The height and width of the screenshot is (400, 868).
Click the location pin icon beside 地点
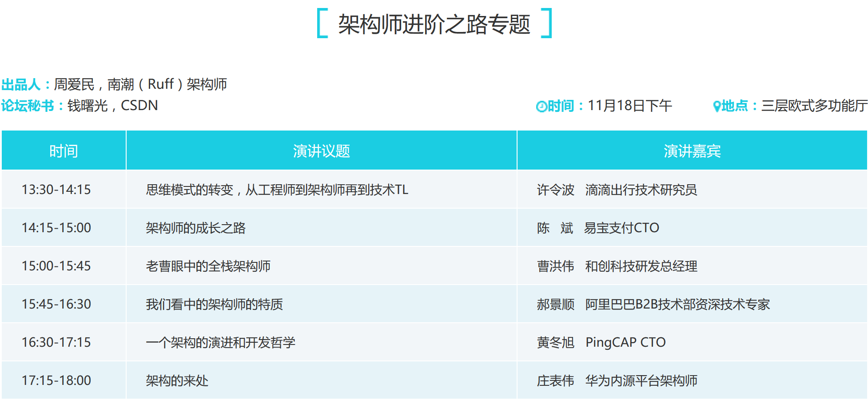click(717, 107)
